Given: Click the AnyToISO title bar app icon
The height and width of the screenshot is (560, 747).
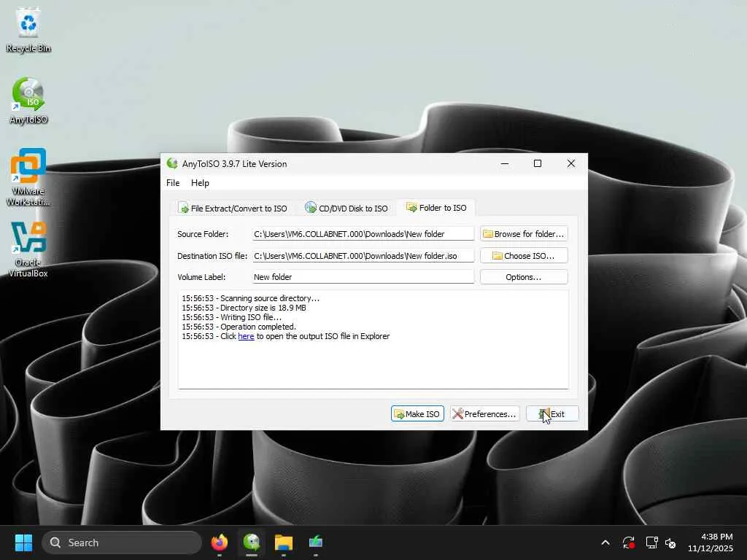Looking at the screenshot, I should [x=172, y=164].
